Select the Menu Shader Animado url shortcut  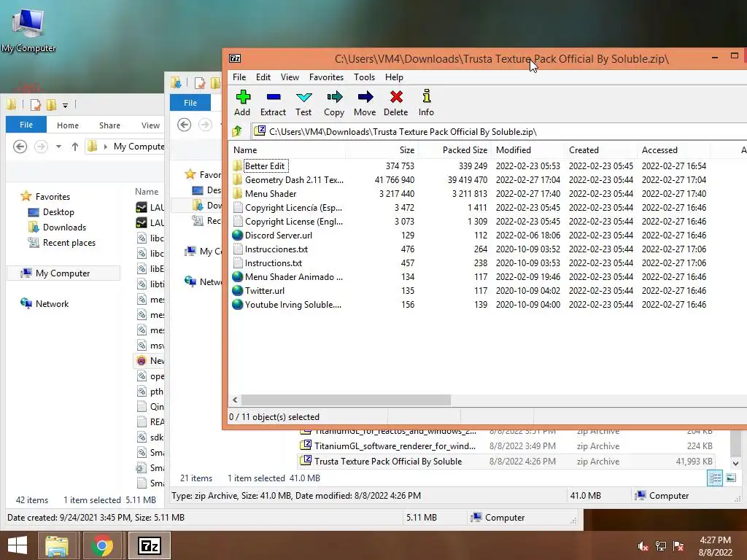(294, 276)
